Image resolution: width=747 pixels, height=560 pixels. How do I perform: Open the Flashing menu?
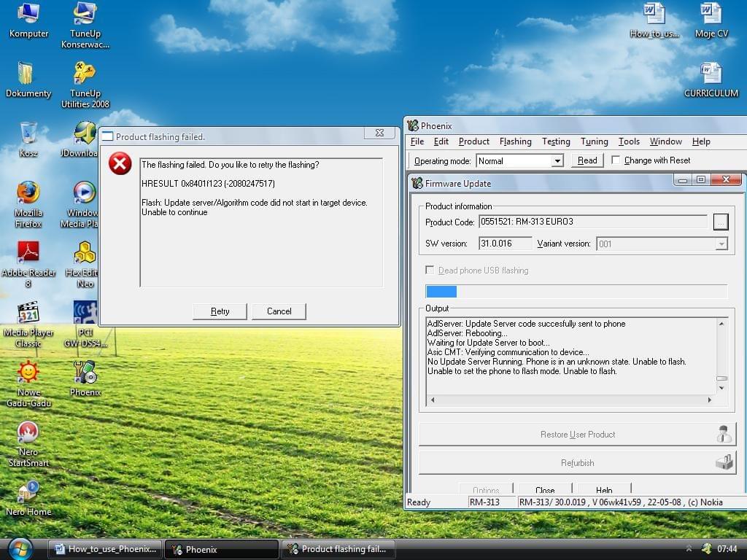516,141
